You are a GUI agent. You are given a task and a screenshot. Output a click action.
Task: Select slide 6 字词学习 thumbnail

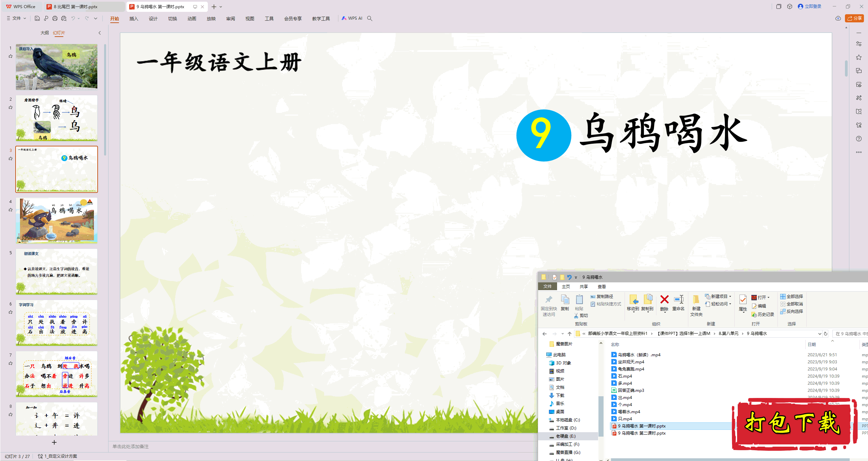(57, 323)
